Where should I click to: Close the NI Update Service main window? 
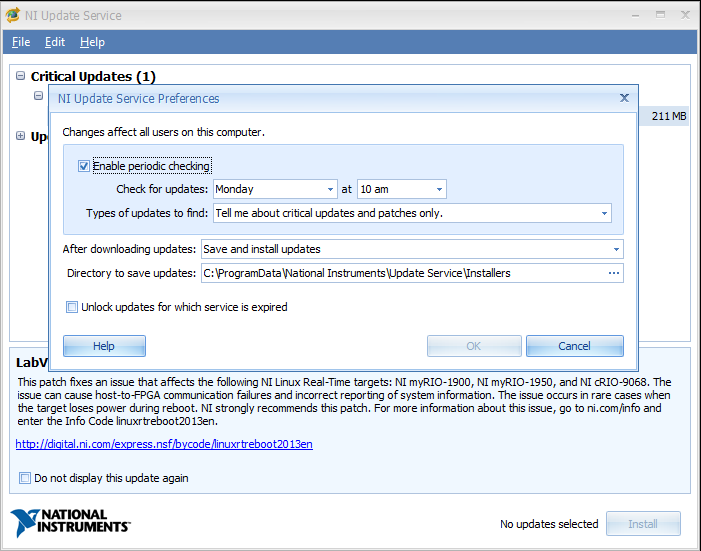coord(685,15)
